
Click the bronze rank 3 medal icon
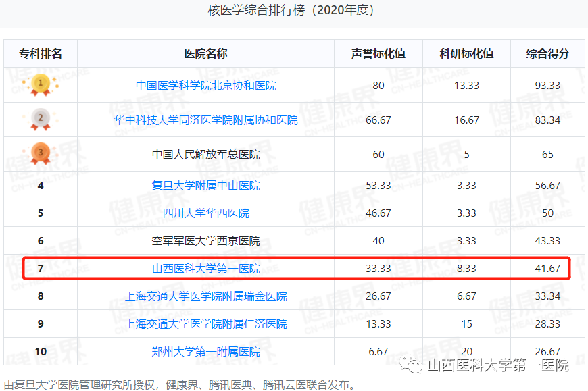click(41, 154)
